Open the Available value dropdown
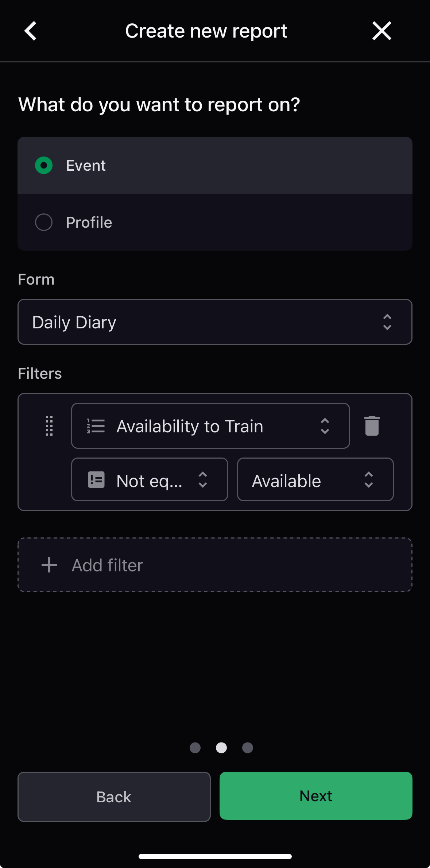Image resolution: width=430 pixels, height=868 pixels. [x=315, y=480]
